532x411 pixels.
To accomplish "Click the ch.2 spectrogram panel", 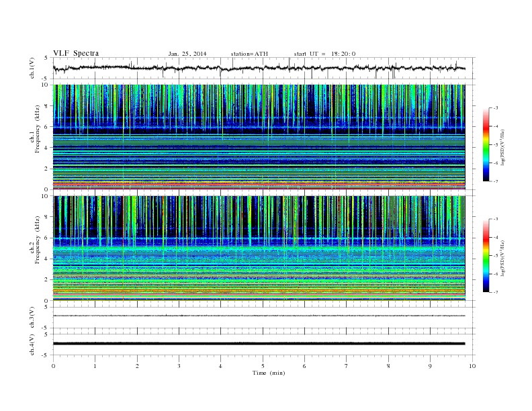I will (x=259, y=248).
